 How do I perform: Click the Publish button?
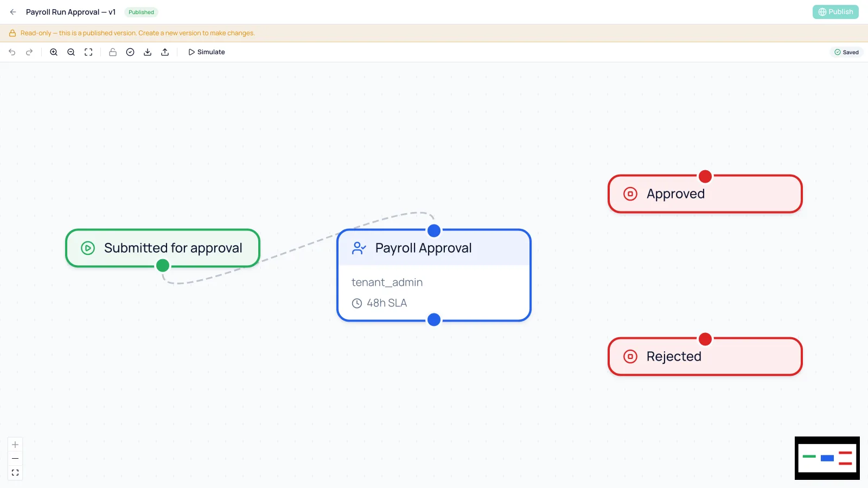point(835,12)
